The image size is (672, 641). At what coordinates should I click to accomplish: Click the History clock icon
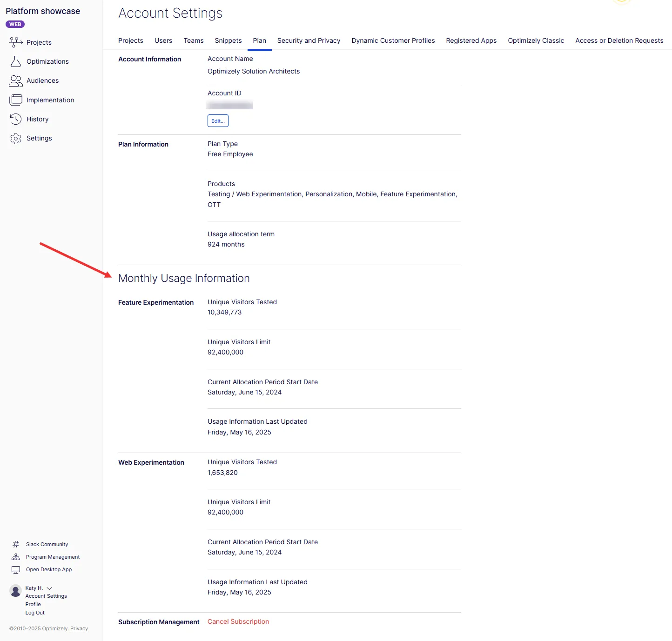pos(16,119)
